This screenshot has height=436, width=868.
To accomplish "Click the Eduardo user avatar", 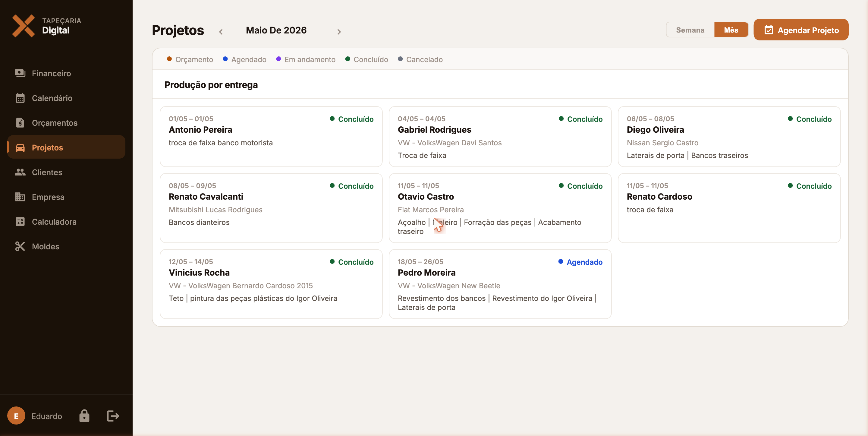I will (x=16, y=416).
